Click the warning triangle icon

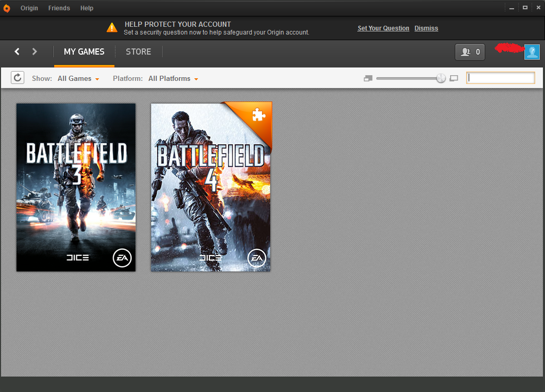112,27
